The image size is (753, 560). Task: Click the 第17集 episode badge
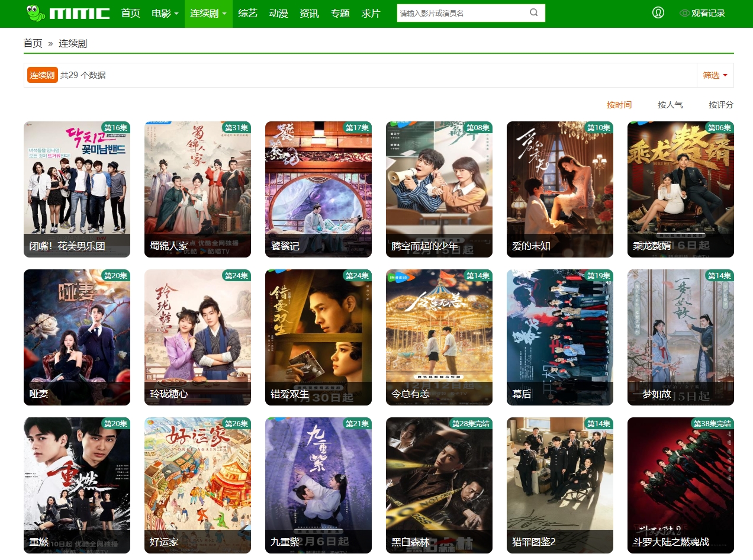pos(357,127)
